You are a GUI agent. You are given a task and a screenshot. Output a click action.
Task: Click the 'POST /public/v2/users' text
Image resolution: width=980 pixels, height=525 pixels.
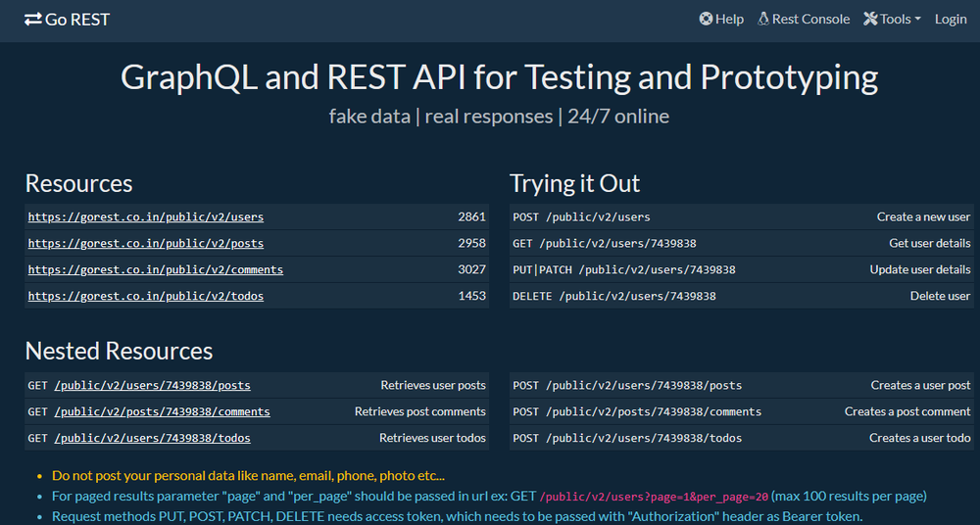click(581, 217)
